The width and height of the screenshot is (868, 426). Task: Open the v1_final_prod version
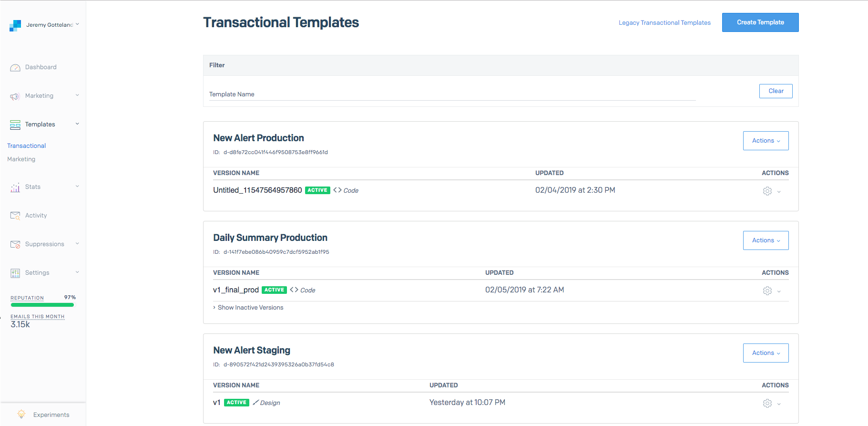[x=235, y=290]
